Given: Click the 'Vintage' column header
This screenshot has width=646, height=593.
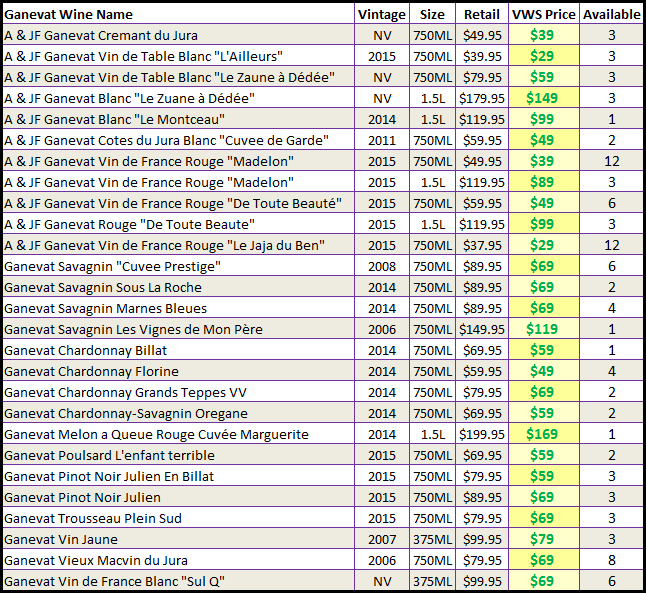Looking at the screenshot, I should tap(382, 14).
